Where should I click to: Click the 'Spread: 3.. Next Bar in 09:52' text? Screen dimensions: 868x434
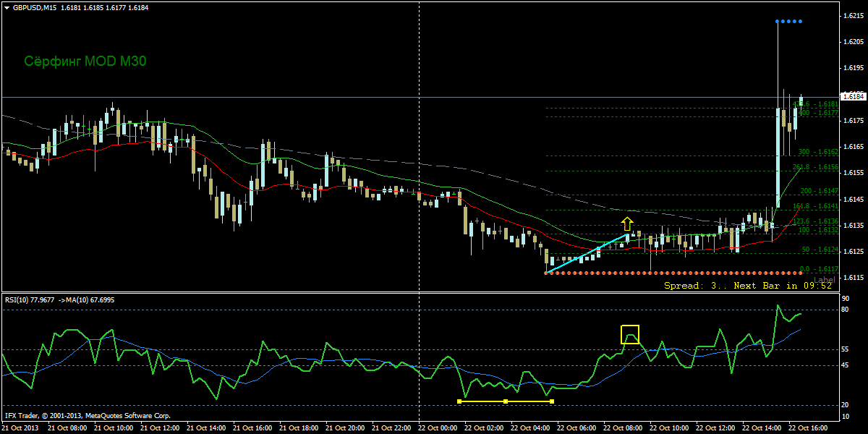pyautogui.click(x=748, y=286)
